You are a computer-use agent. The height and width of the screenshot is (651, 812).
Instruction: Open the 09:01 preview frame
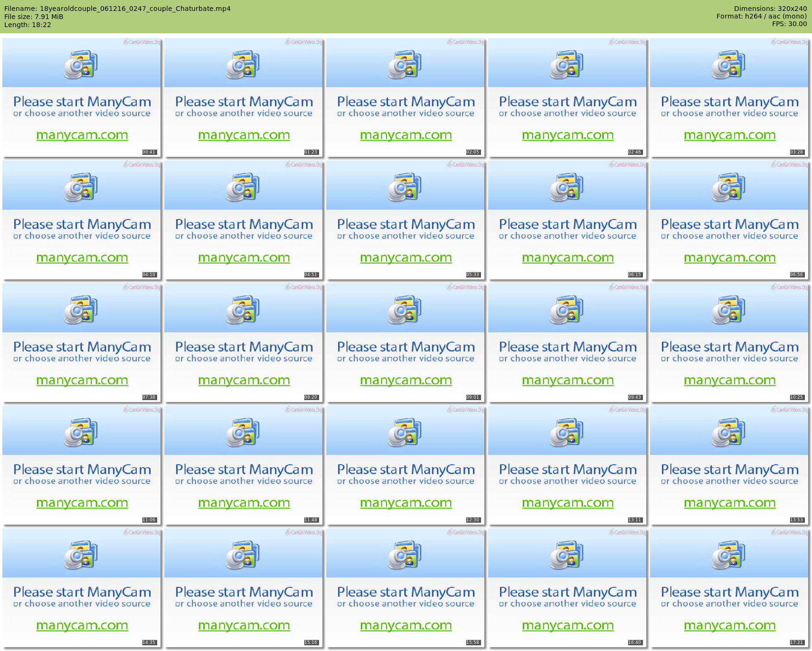(x=406, y=343)
